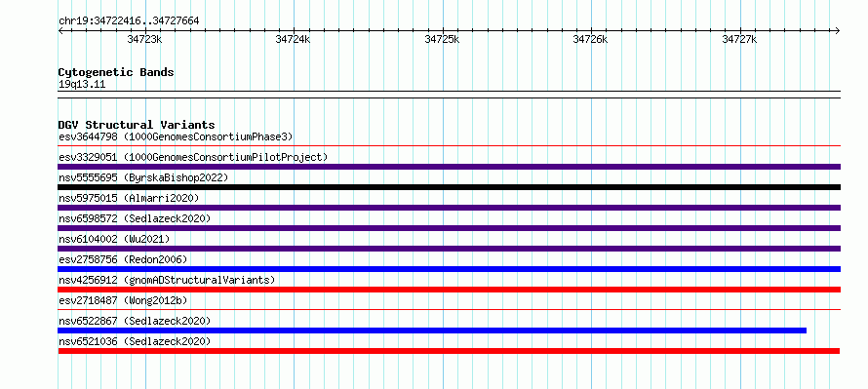Click the DGV Structural Variants track title

point(137,125)
